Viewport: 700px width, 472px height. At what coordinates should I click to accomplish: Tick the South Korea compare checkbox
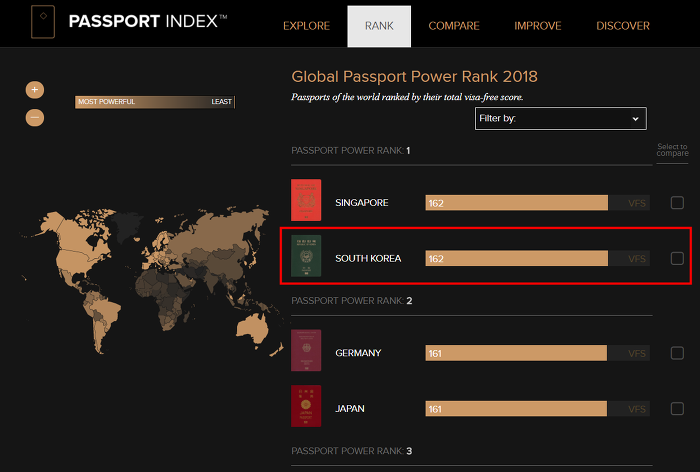tap(677, 259)
